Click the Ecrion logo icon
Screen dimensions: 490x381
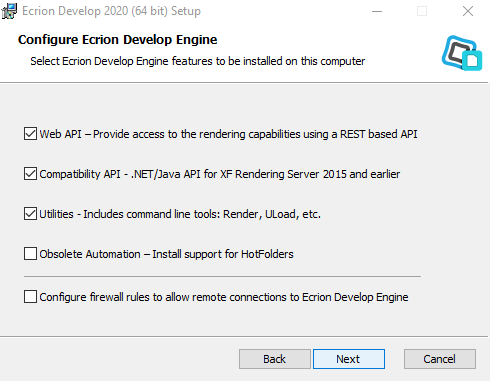click(x=462, y=53)
